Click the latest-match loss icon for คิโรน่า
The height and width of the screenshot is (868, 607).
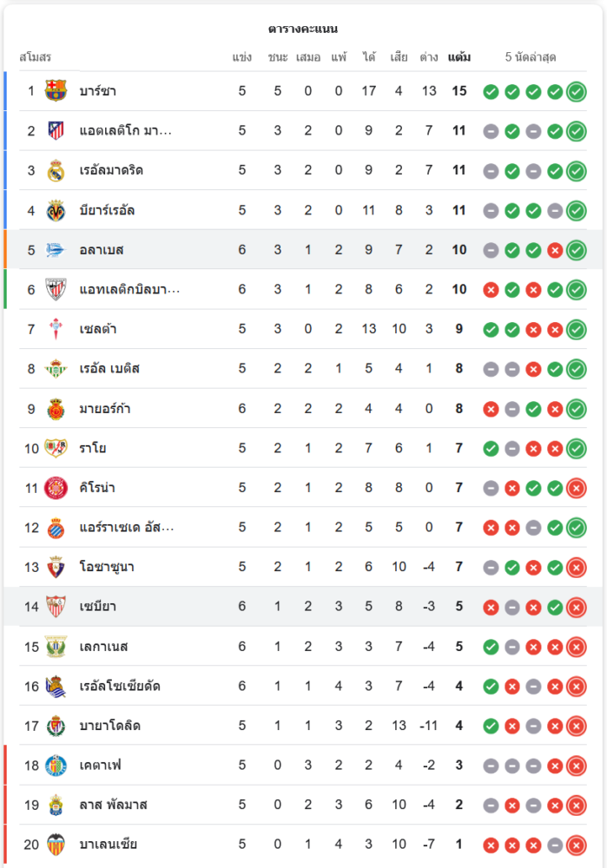pos(576,488)
